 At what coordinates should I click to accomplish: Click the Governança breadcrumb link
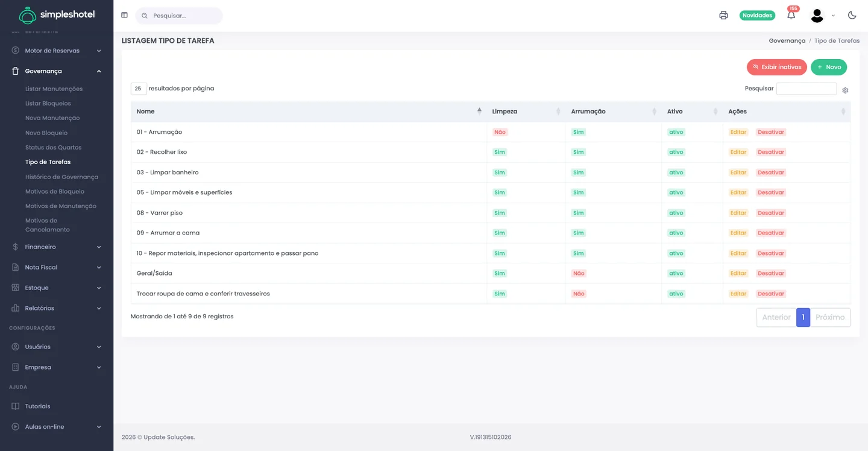pos(787,40)
